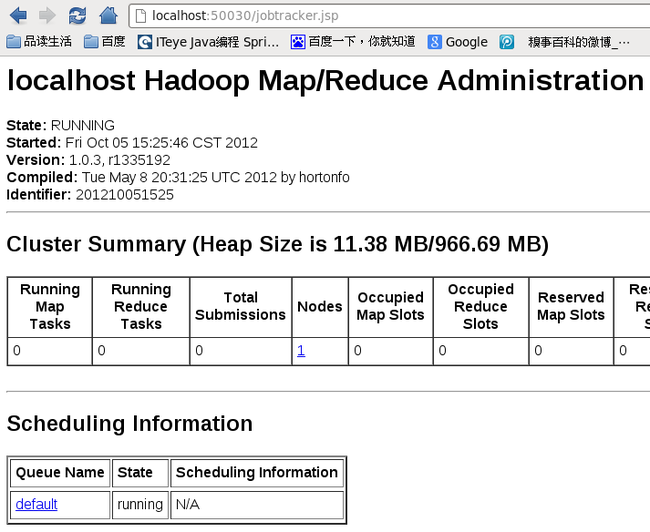
Task: Open the 品读生活 bookmark folder
Action: point(39,41)
